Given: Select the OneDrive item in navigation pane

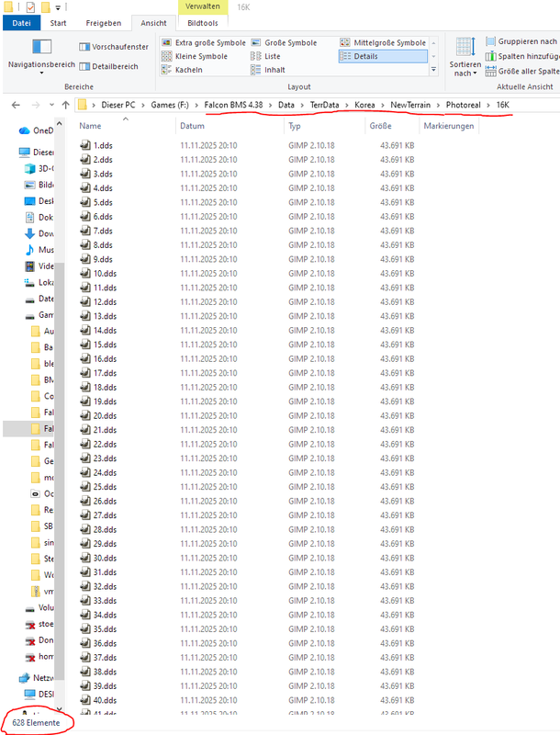Looking at the screenshot, I should pyautogui.click(x=36, y=130).
